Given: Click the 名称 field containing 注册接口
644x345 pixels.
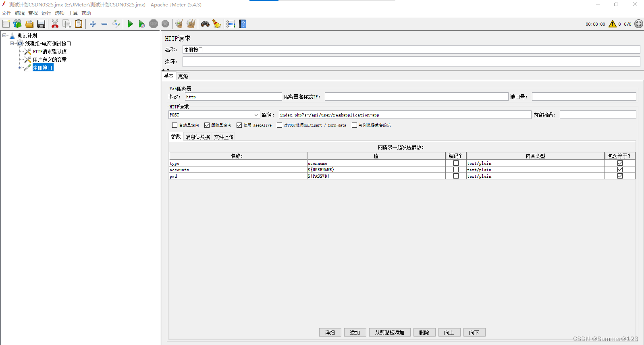Looking at the screenshot, I should pyautogui.click(x=411, y=50).
